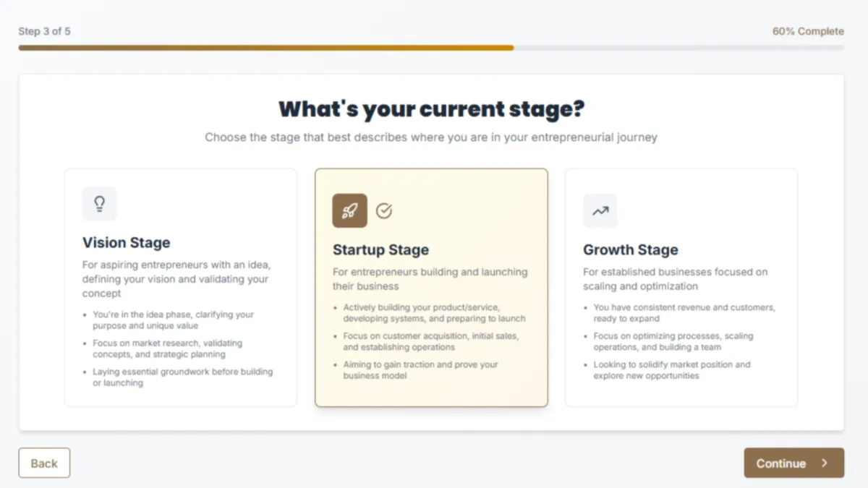The height and width of the screenshot is (488, 868).
Task: Click the Growth Stage bullet about consistent revenue
Action: [684, 312]
